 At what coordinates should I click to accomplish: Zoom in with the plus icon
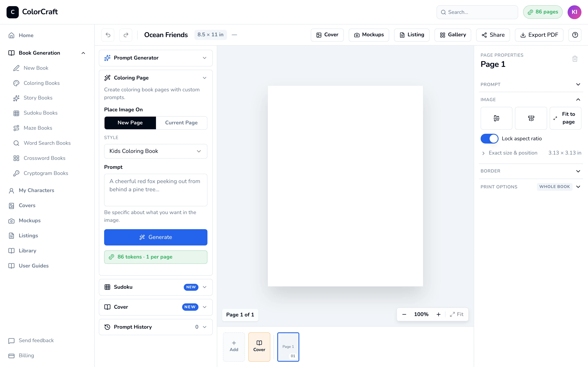(438, 314)
